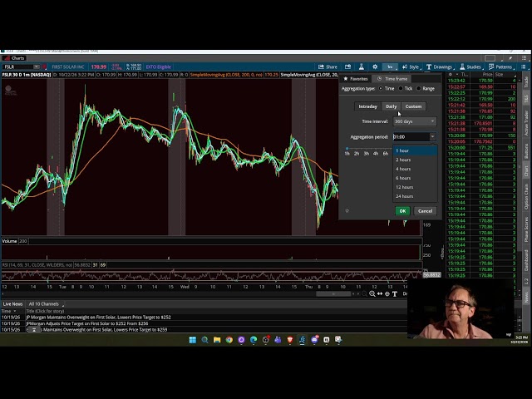
Task: Open the Share menu
Action: pos(328,66)
